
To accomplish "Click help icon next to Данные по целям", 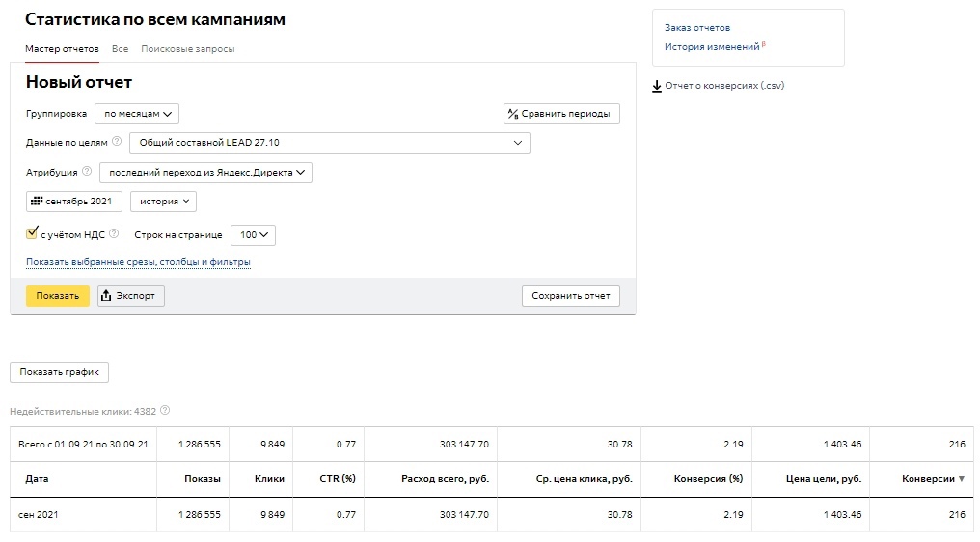I will click(x=118, y=142).
